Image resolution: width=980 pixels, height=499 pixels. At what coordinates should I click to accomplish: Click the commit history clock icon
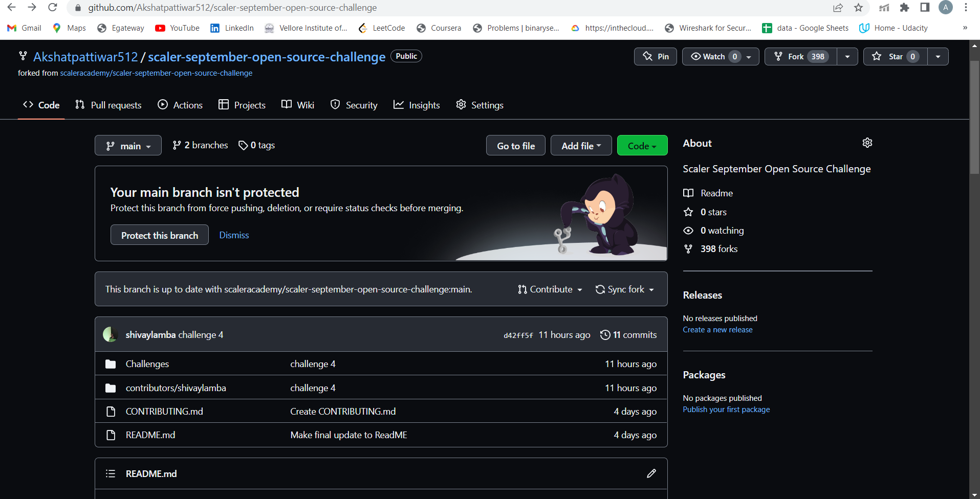tap(605, 334)
